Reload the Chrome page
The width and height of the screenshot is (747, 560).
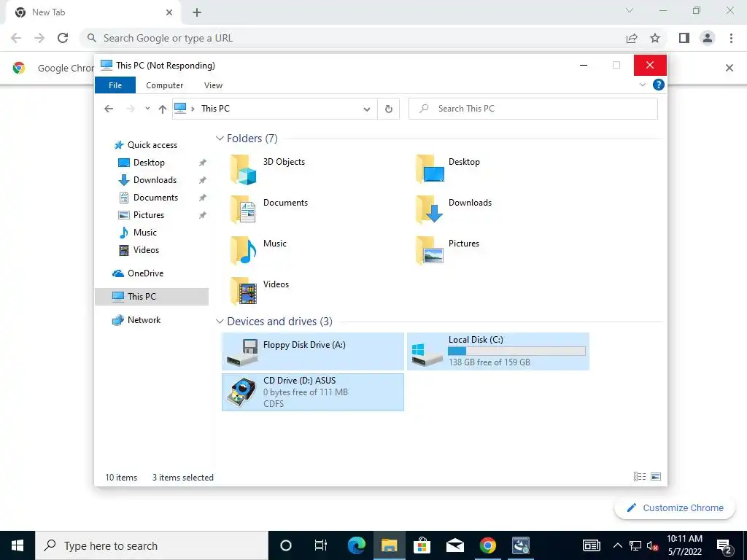(x=63, y=38)
